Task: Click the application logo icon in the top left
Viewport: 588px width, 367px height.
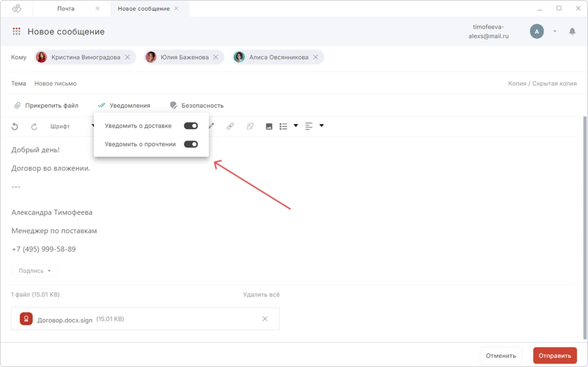Action: 16,8
